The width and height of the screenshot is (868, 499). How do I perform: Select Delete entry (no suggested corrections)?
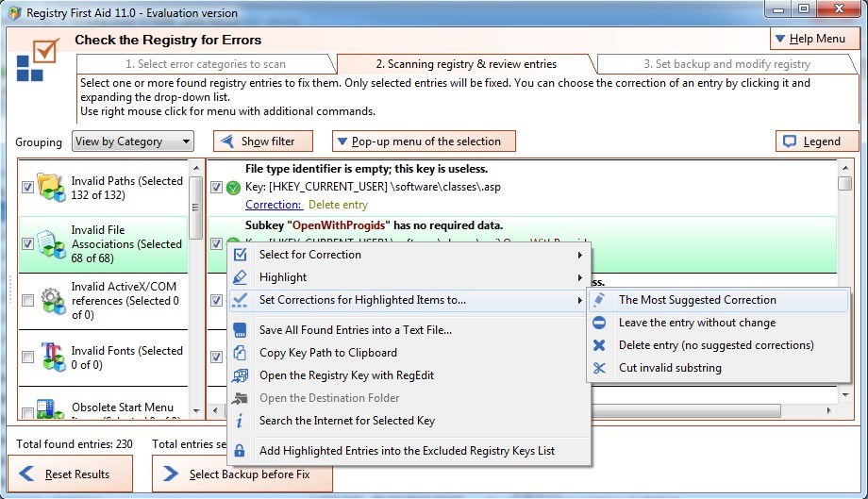coord(719,345)
